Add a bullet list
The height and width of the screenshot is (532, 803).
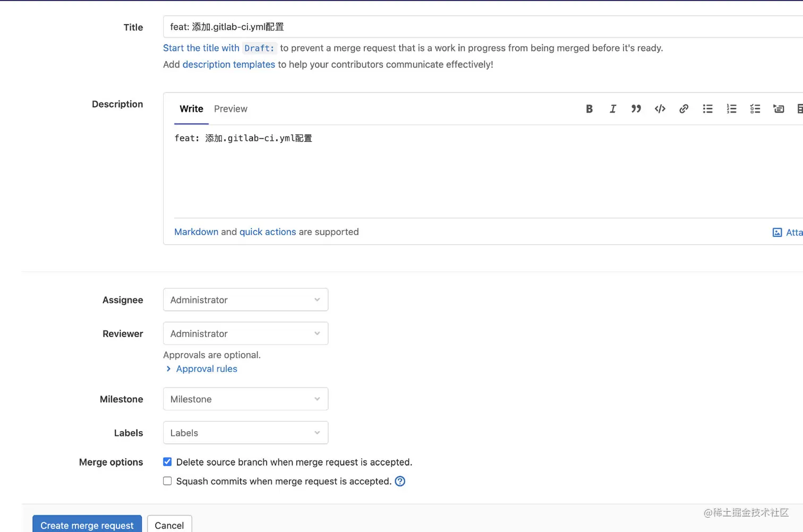click(708, 109)
